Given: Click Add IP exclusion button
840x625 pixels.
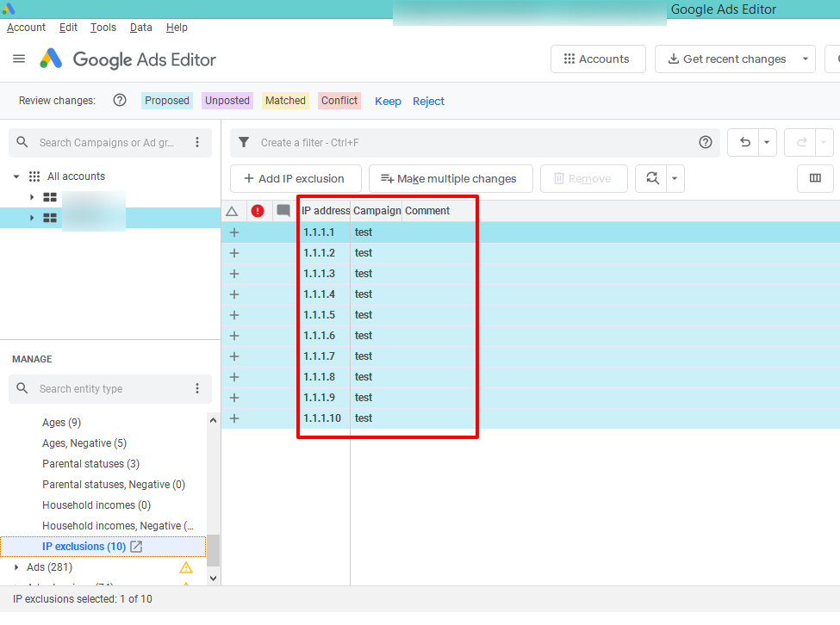Looking at the screenshot, I should tap(296, 178).
